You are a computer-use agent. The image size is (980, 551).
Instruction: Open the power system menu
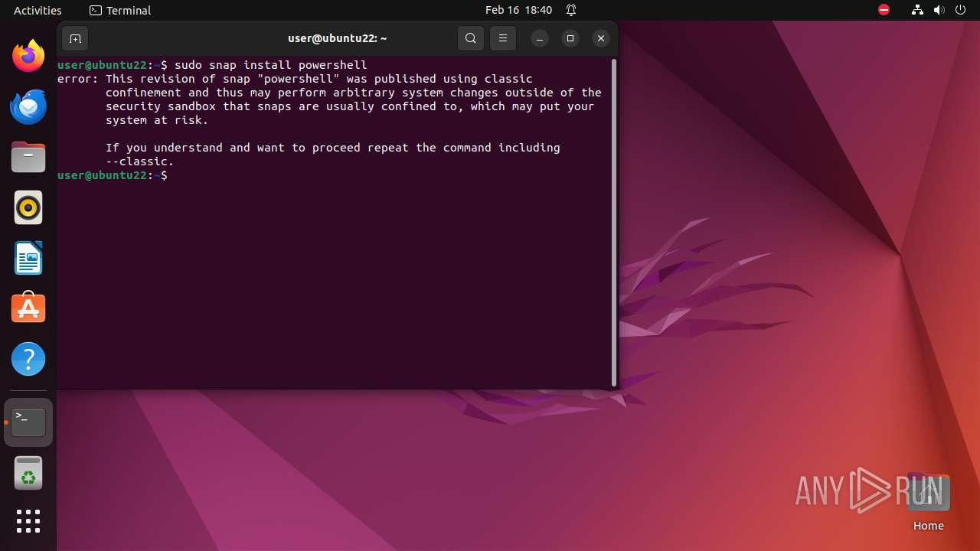[960, 10]
